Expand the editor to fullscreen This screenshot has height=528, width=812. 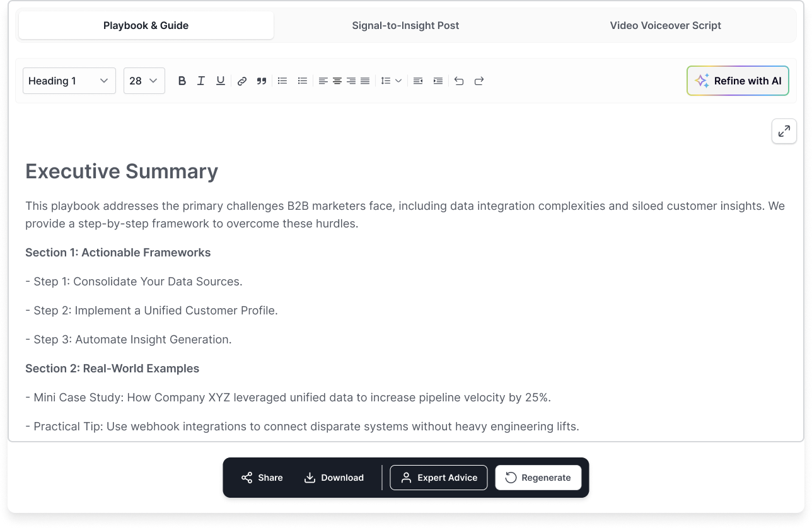coord(784,131)
